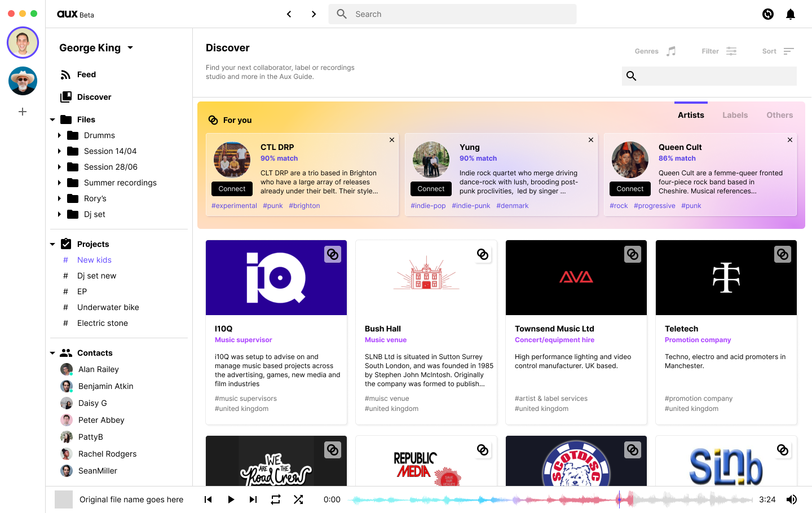Screen dimensions: 812x513
Task: Click the connect link icon on Teletech card
Action: point(783,254)
